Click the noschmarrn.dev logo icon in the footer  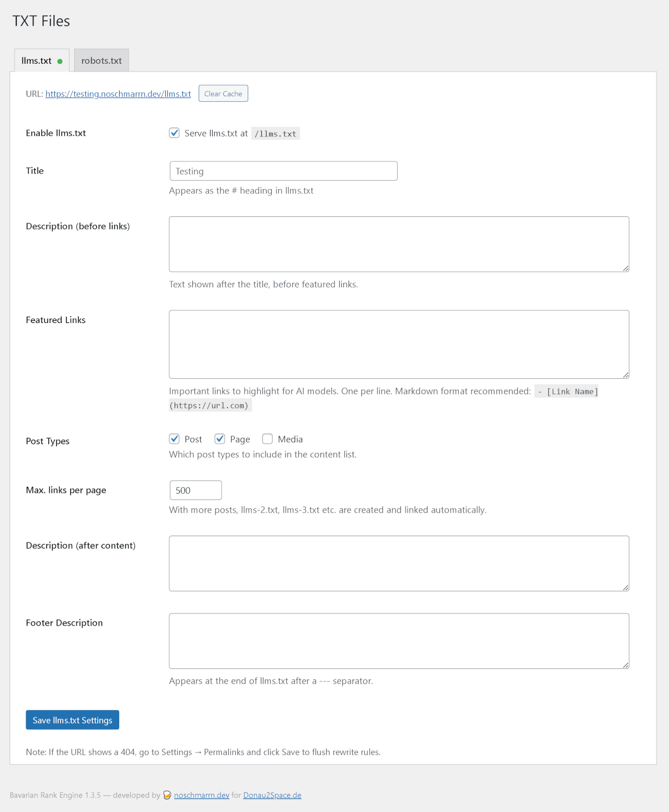pos(166,795)
